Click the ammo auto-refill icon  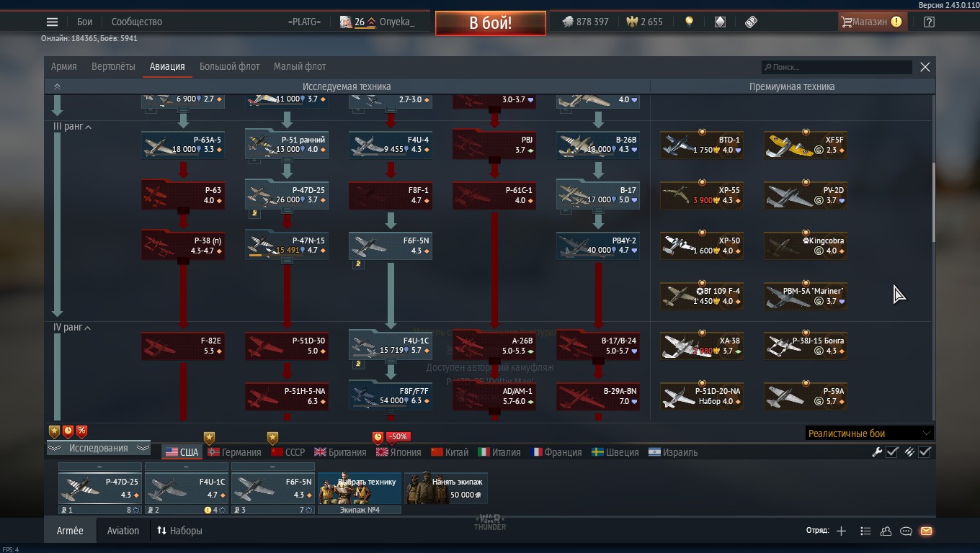coord(910,452)
